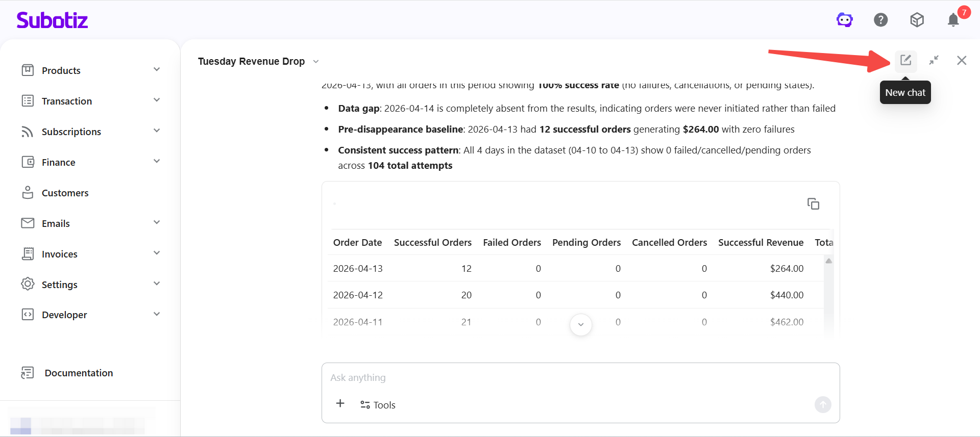This screenshot has width=980, height=437.
Task: Open the notifications bell
Action: tap(953, 20)
